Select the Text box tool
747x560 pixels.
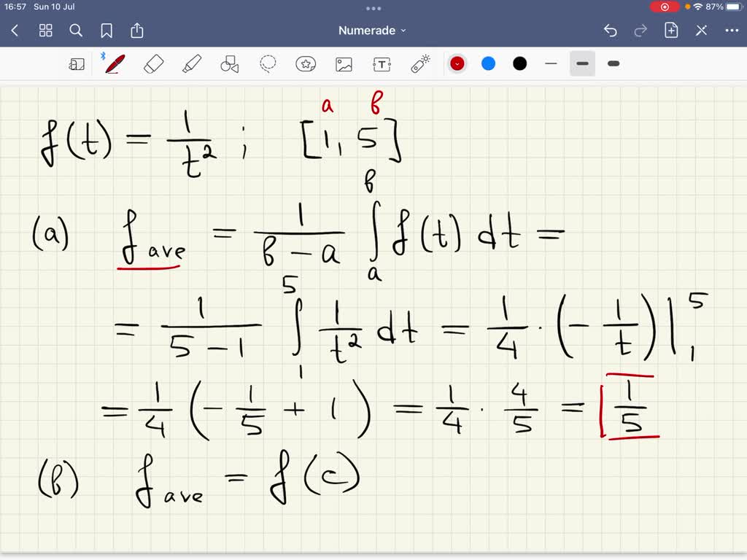pyautogui.click(x=382, y=63)
